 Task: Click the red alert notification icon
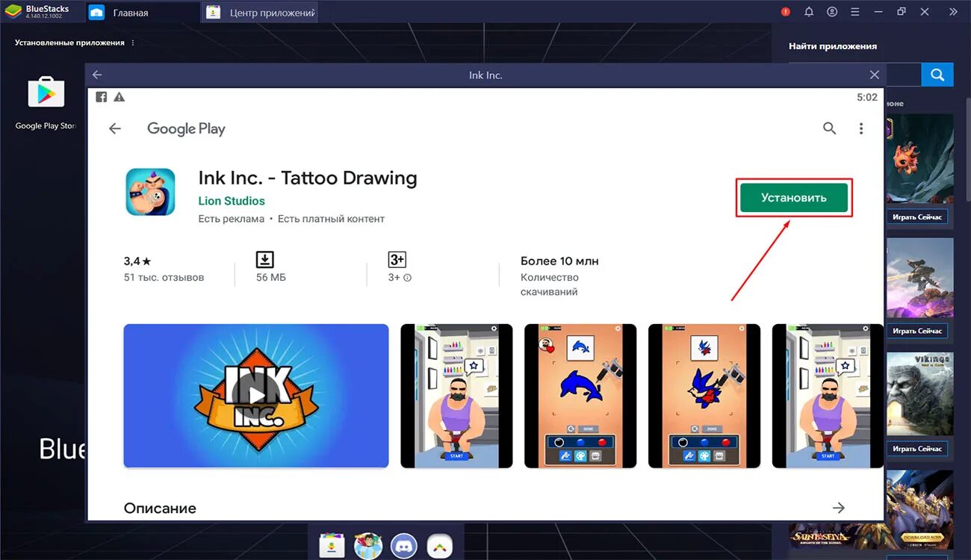[x=785, y=12]
